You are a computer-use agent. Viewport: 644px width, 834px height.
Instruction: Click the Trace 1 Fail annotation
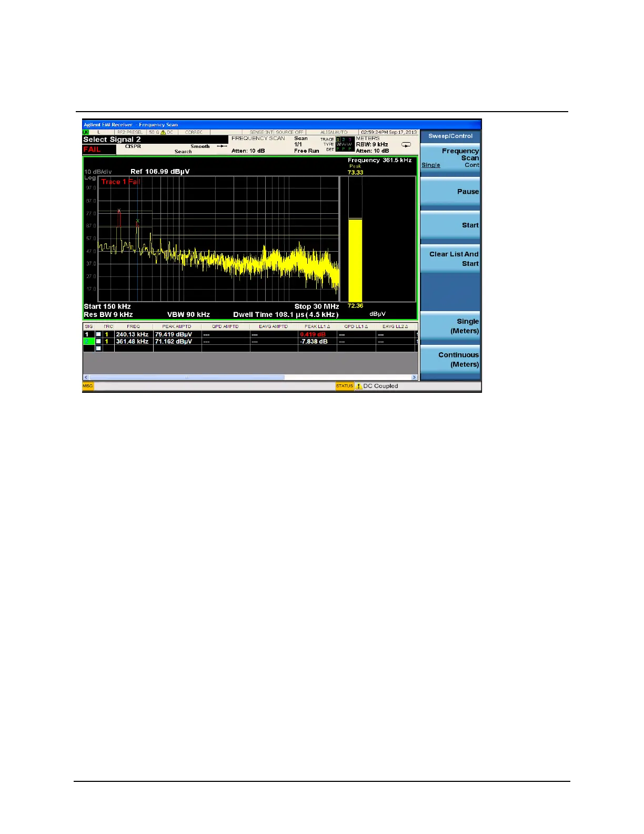tap(121, 182)
